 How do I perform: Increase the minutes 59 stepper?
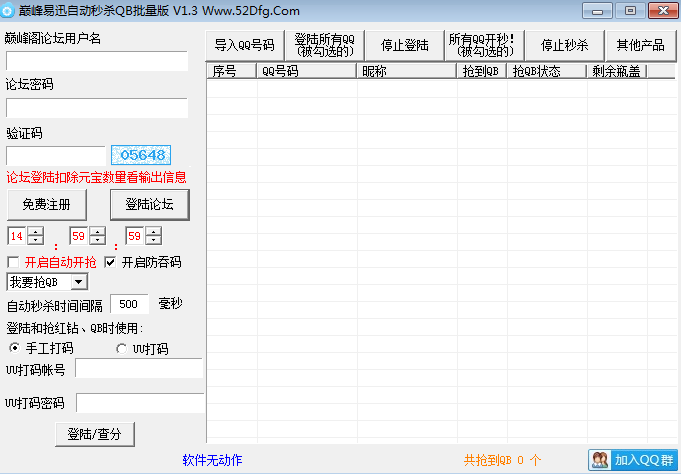98,232
